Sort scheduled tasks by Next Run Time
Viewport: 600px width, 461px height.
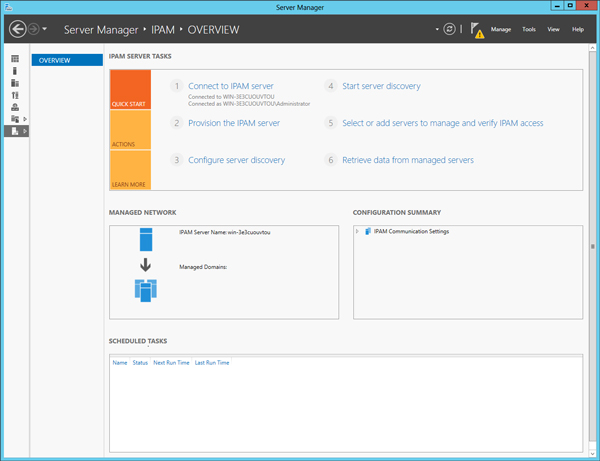(x=171, y=363)
